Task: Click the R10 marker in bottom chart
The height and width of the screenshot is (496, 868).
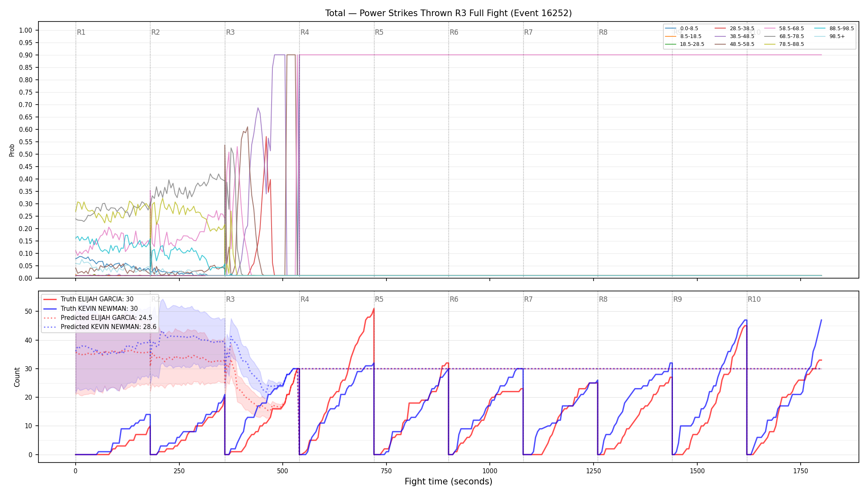Action: pos(754,299)
